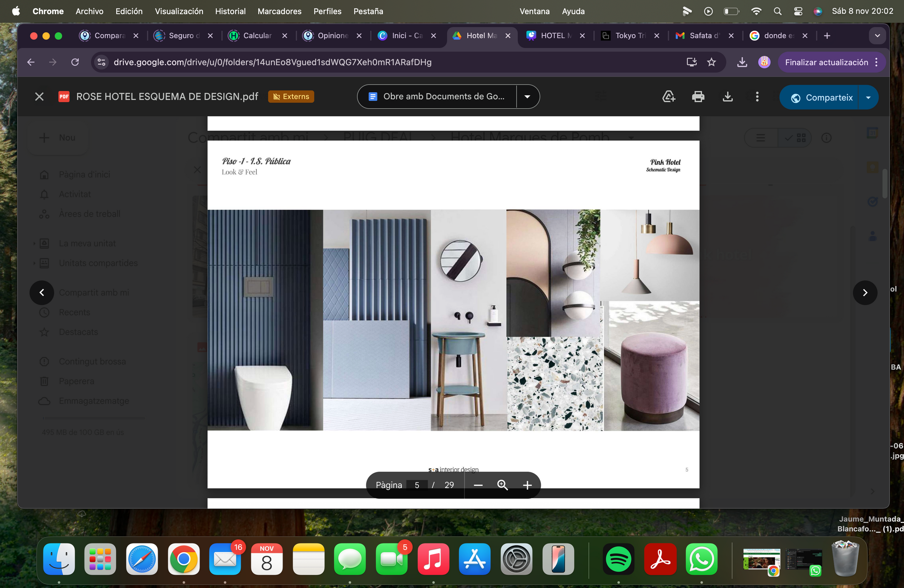Bookmark this page with star icon
904x588 pixels.
(x=711, y=62)
